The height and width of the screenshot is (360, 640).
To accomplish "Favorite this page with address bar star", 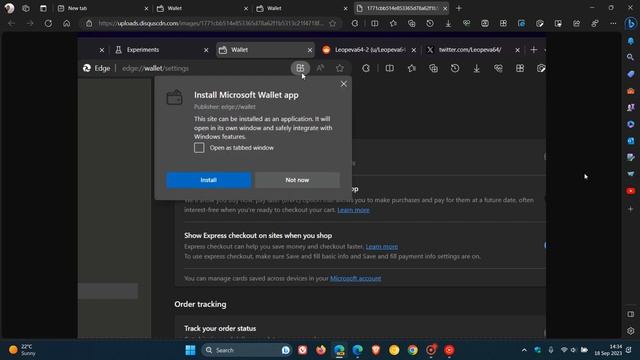I will [x=333, y=23].
